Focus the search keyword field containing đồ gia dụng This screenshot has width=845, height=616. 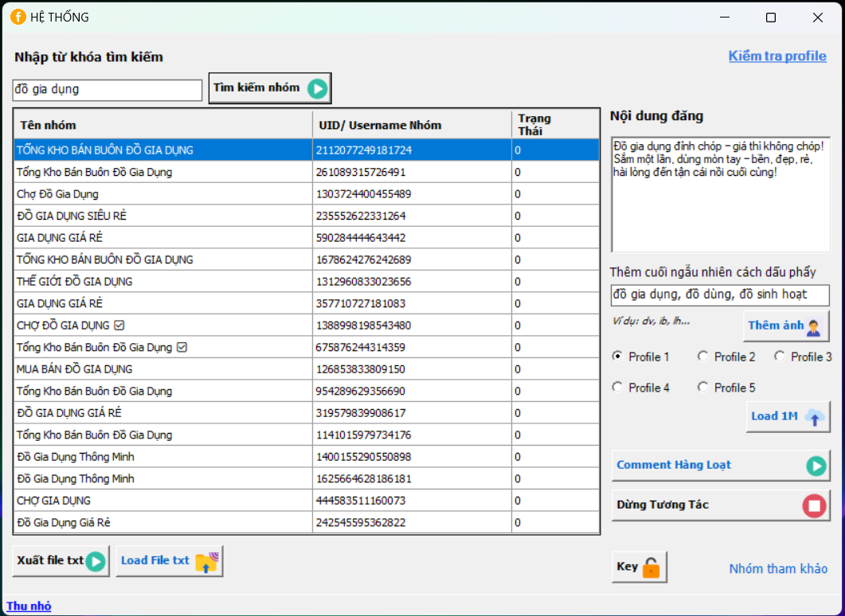pos(108,90)
